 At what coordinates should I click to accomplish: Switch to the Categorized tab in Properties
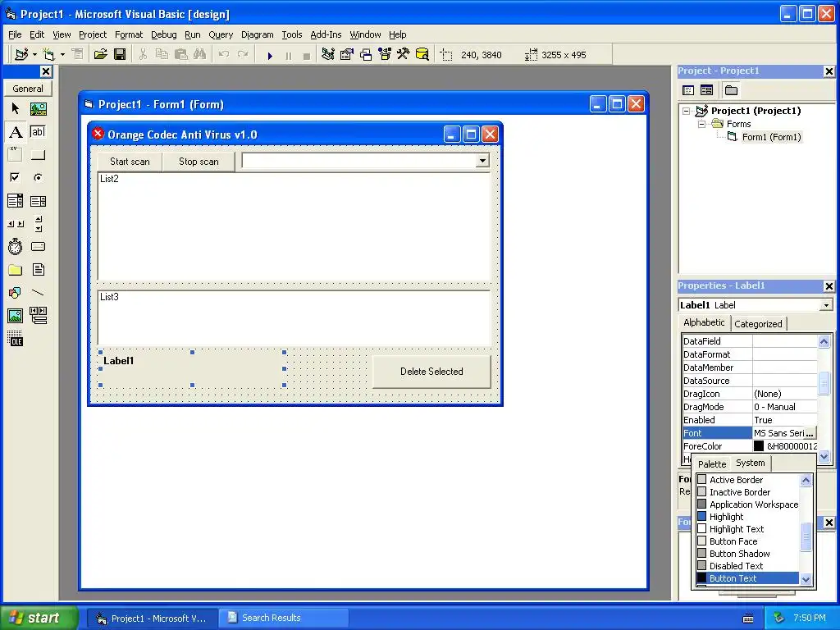point(758,323)
